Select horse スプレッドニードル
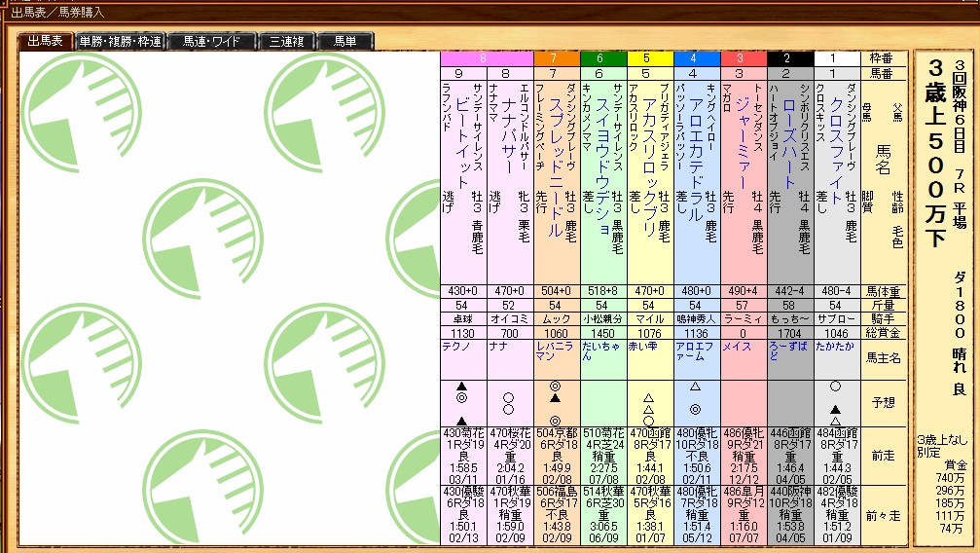This screenshot has height=553, width=980. coord(556,167)
